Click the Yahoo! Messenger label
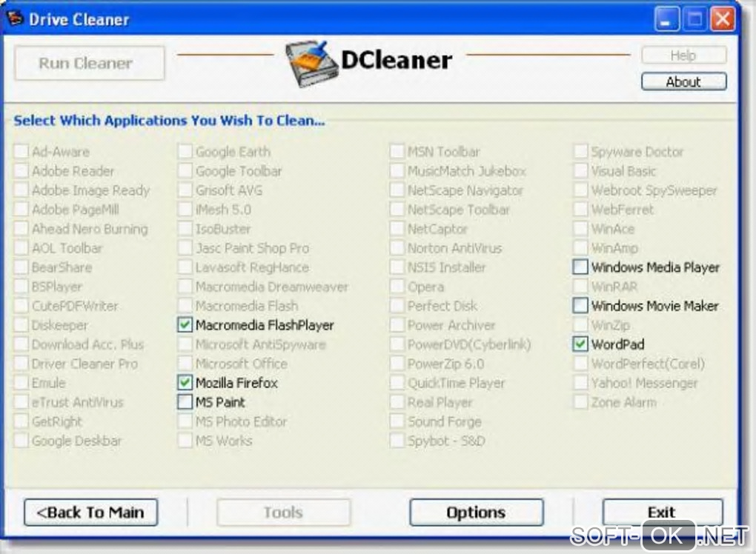This screenshot has width=756, height=554. 645,383
